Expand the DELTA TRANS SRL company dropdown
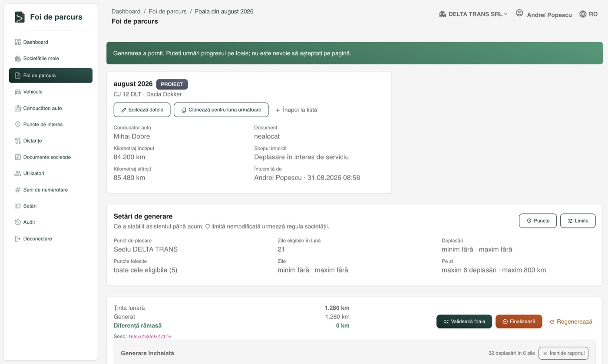 click(x=473, y=14)
